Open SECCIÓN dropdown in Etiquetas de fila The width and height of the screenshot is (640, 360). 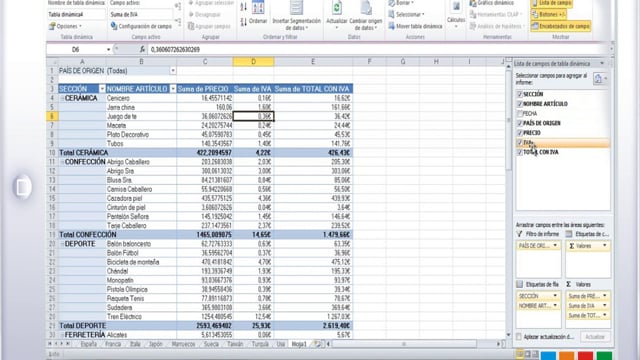555,296
